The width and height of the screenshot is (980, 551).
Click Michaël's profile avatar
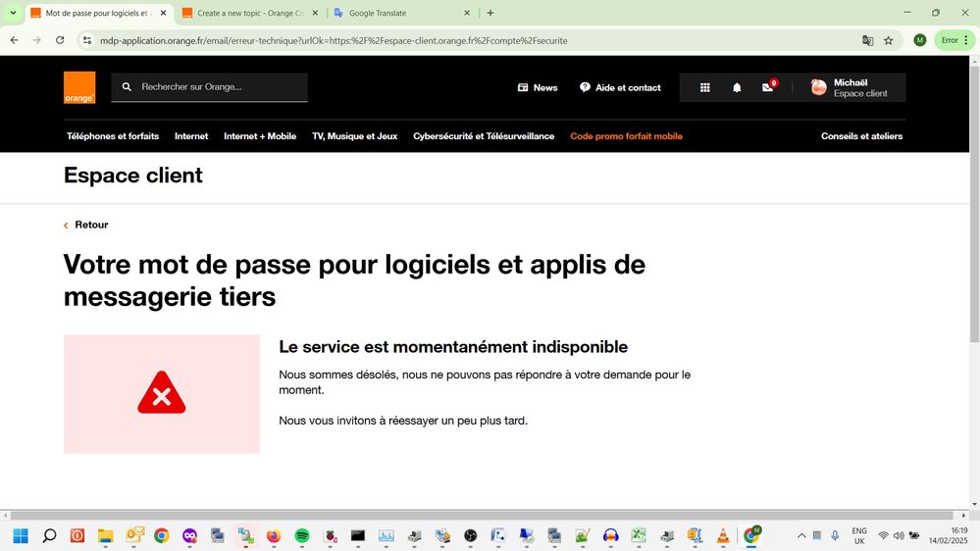tap(818, 87)
